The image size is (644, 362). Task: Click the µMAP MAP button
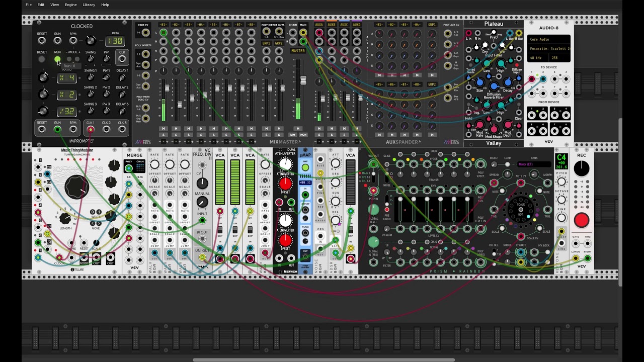305,168
